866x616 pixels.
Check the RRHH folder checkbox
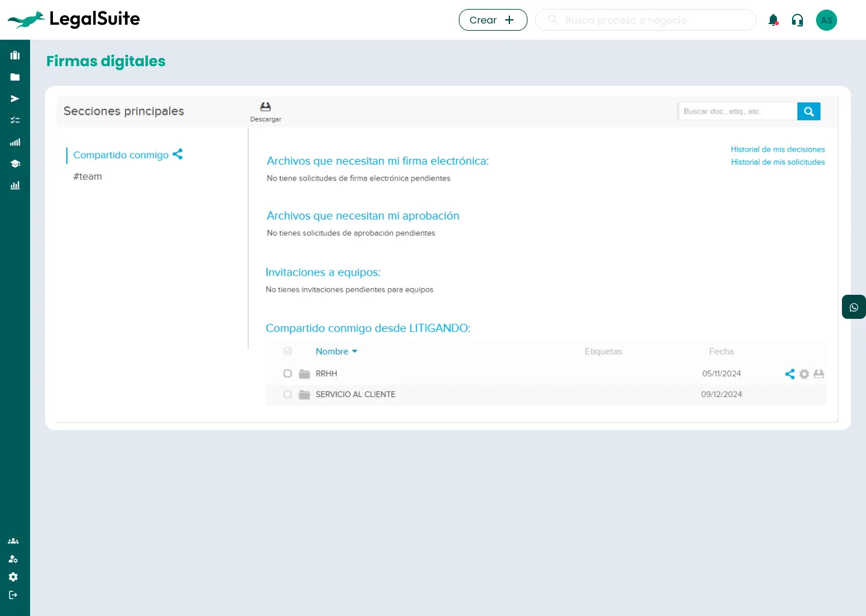(x=287, y=374)
